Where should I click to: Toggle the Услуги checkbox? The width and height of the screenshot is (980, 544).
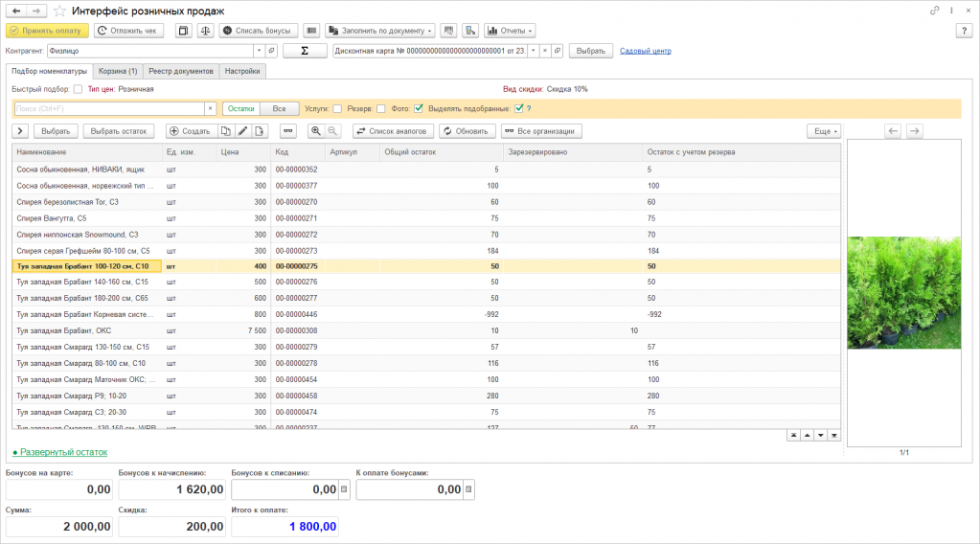337,108
